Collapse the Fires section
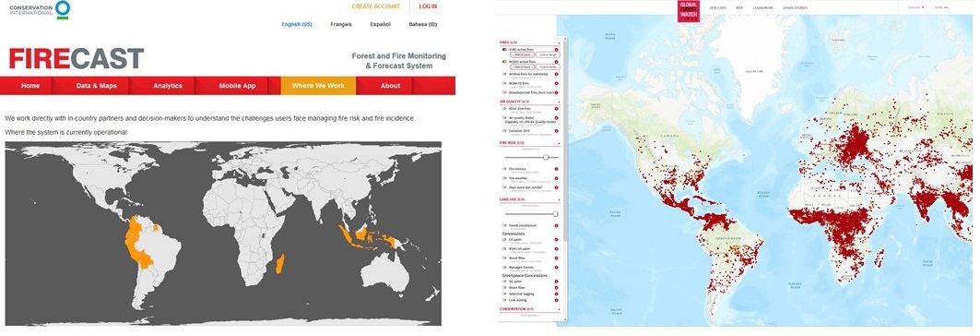This screenshot has width=980, height=336. 559,42
